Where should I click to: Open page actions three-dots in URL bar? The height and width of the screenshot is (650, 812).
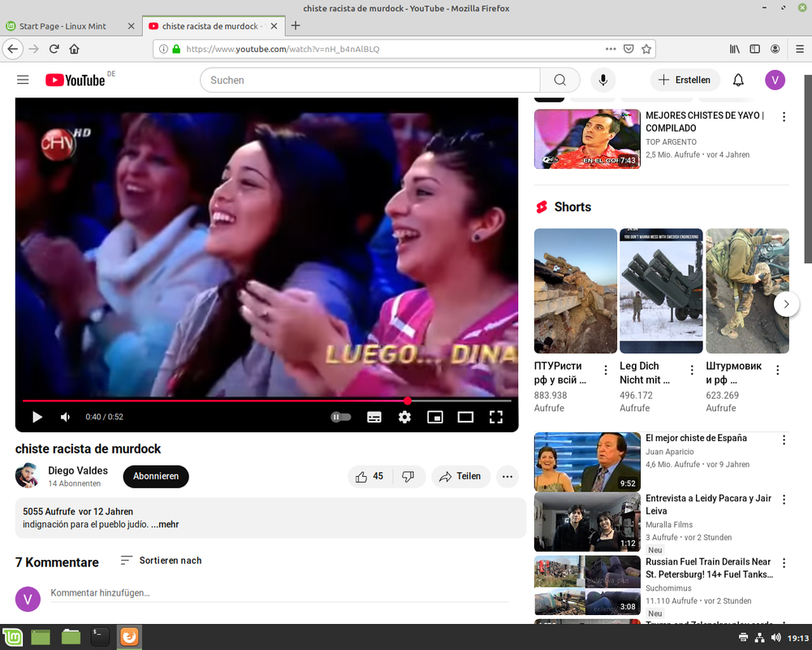tap(611, 49)
